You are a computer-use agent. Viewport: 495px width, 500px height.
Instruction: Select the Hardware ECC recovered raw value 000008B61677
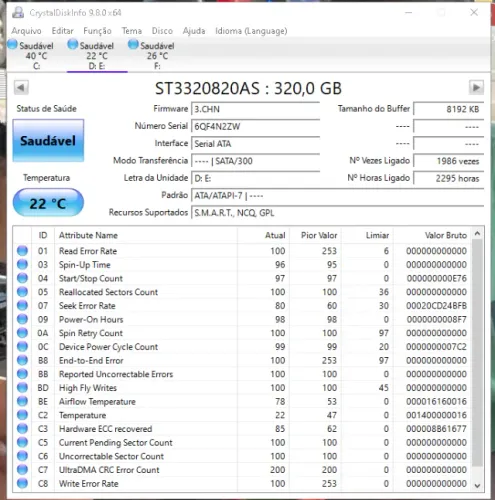pos(436,429)
